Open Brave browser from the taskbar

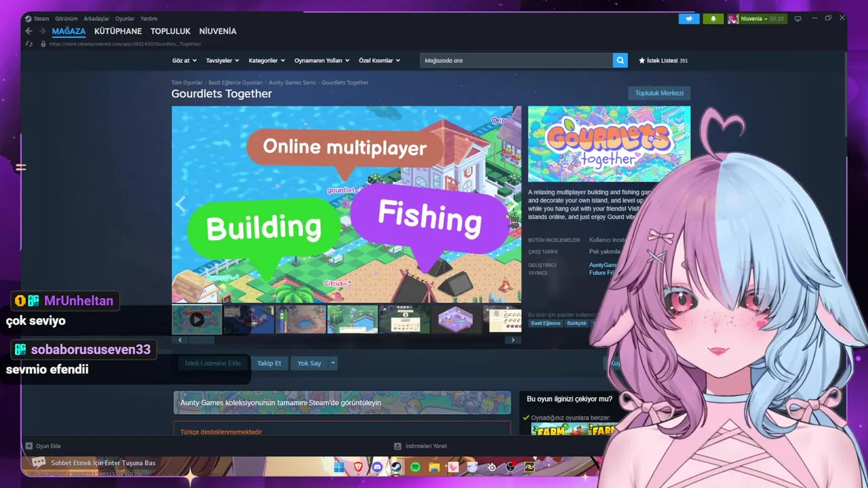pos(358,467)
